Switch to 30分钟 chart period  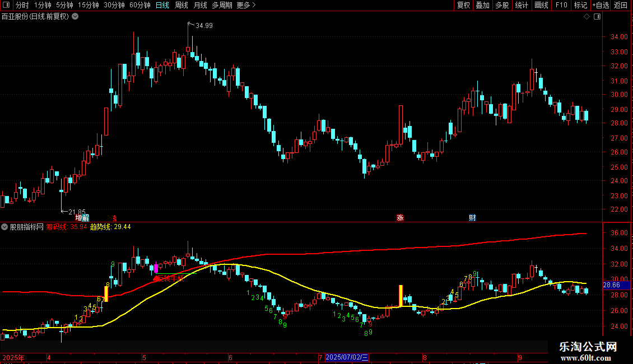(114, 5)
